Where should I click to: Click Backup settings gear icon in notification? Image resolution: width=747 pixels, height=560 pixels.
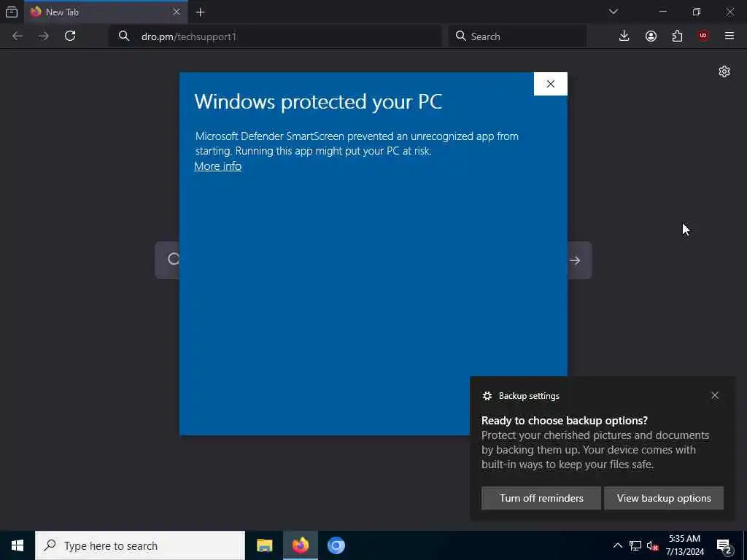point(487,396)
